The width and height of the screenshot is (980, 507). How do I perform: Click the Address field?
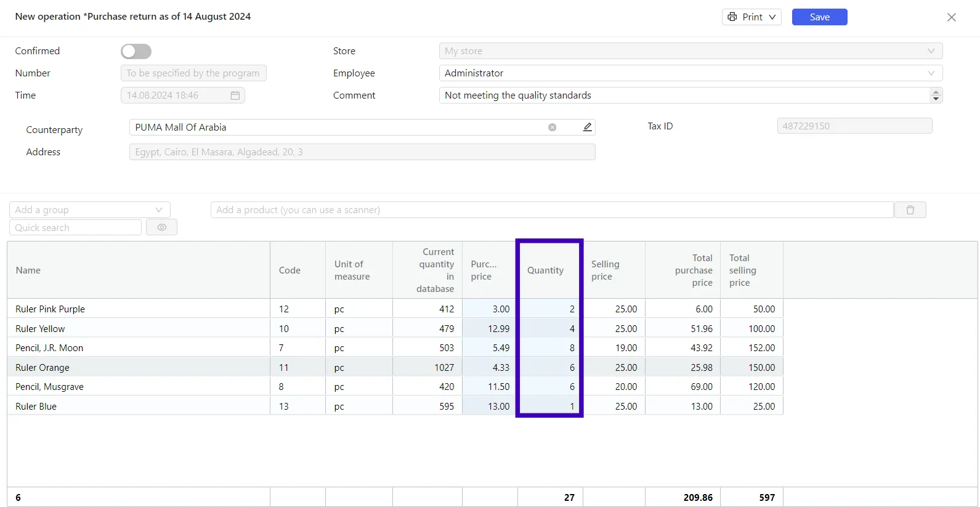click(x=362, y=152)
